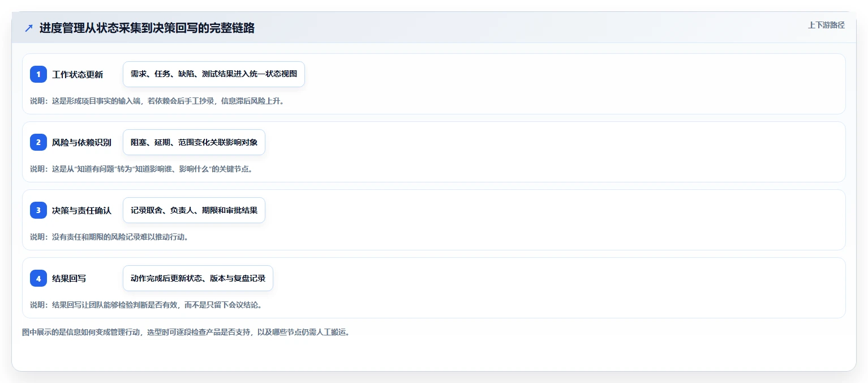Select the 结果回写 step label
The height and width of the screenshot is (383, 868).
tap(69, 279)
